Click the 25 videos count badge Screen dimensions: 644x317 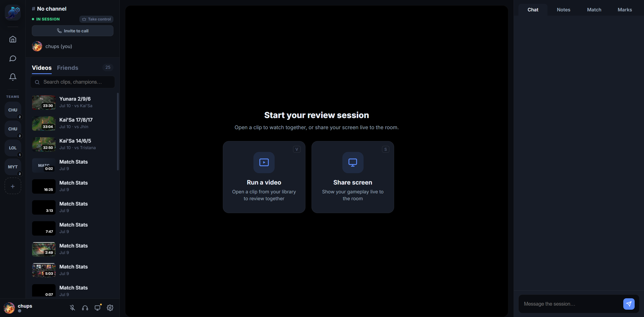click(x=108, y=67)
